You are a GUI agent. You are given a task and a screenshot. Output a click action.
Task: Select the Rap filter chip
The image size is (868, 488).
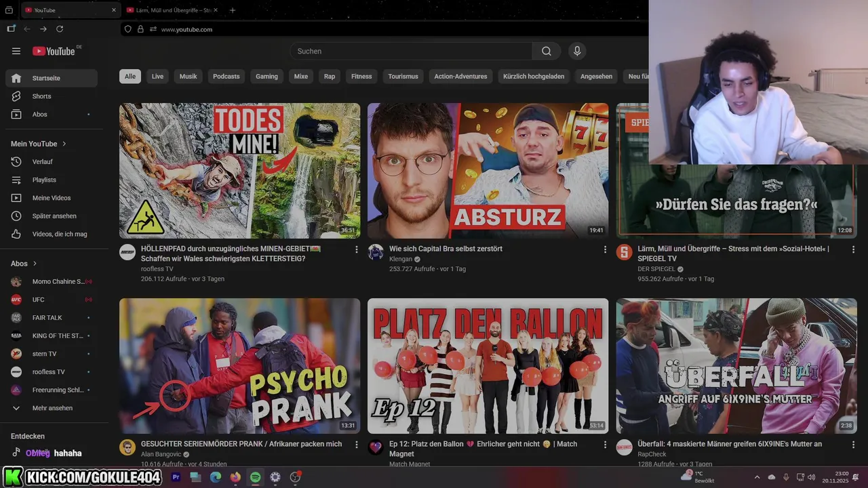tap(330, 77)
